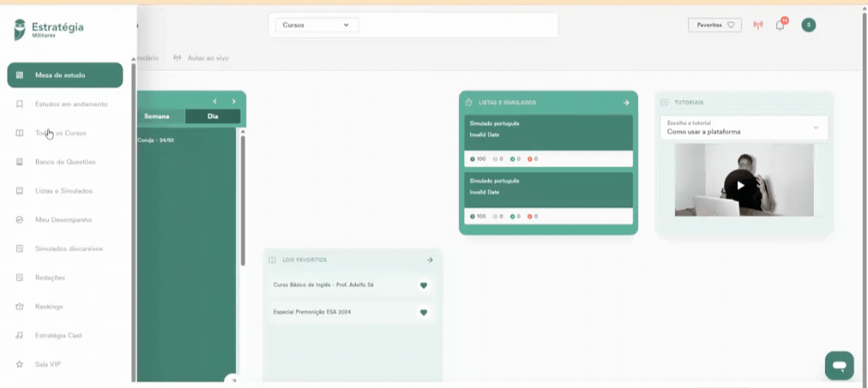Switch calendar view to Semana
868x388 pixels.
tap(157, 116)
